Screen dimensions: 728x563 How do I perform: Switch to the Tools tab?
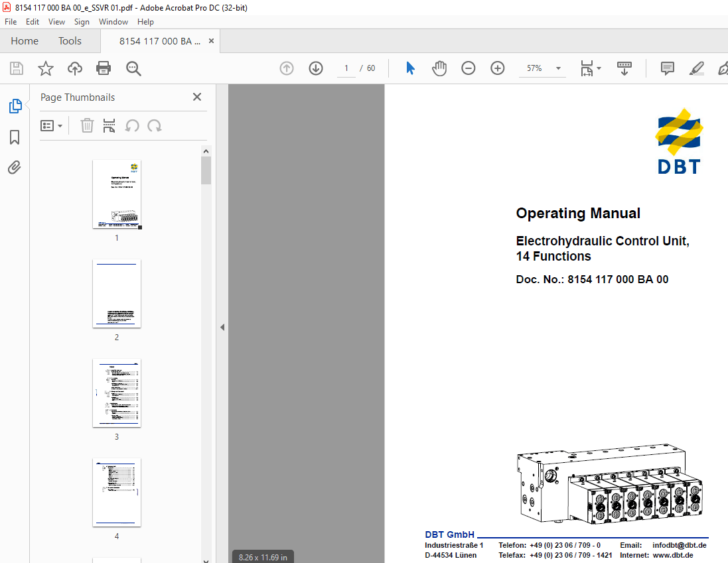pyautogui.click(x=70, y=40)
